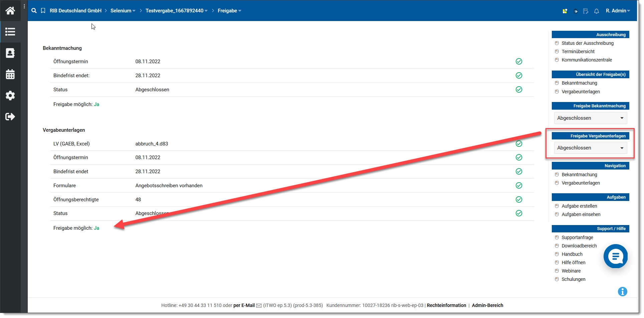Open the notifications bell

click(x=597, y=11)
